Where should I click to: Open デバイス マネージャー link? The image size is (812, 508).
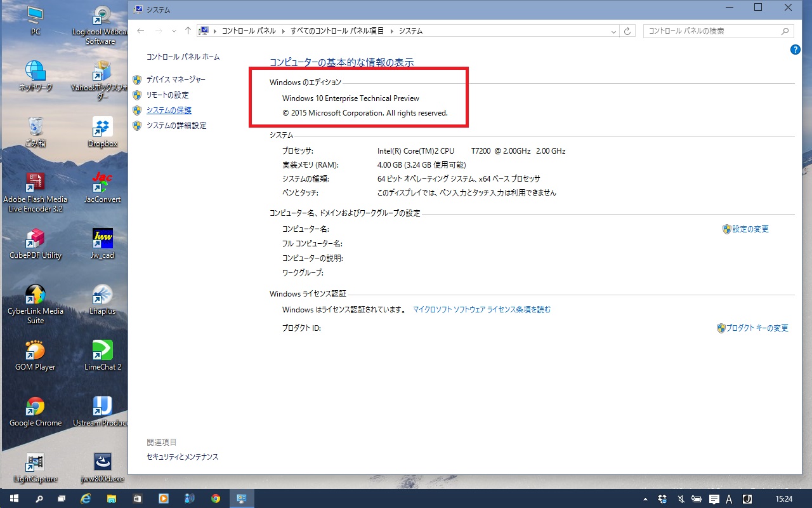[x=176, y=79]
